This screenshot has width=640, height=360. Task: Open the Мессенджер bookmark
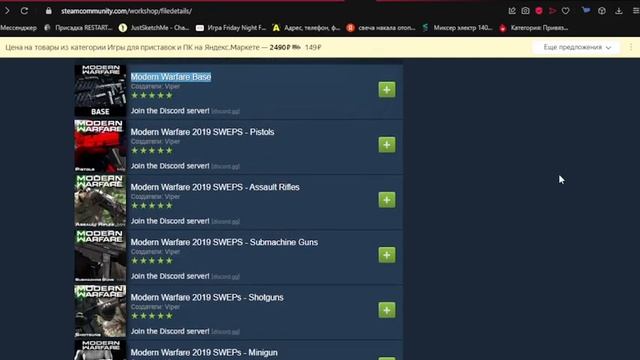coord(18,28)
